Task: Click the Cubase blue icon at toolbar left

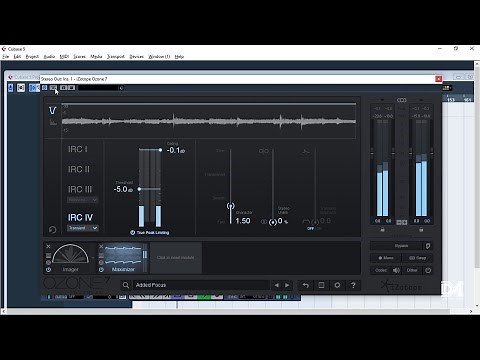Action: coord(11,88)
